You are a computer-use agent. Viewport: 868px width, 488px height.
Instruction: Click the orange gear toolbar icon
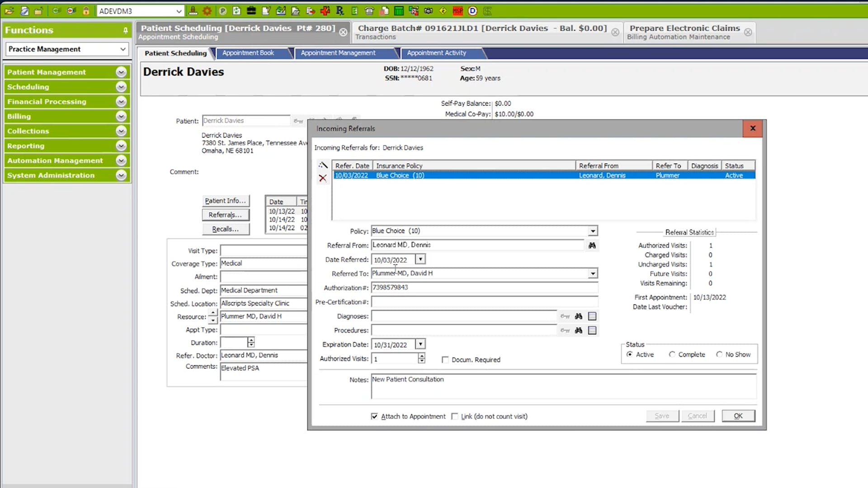click(207, 11)
